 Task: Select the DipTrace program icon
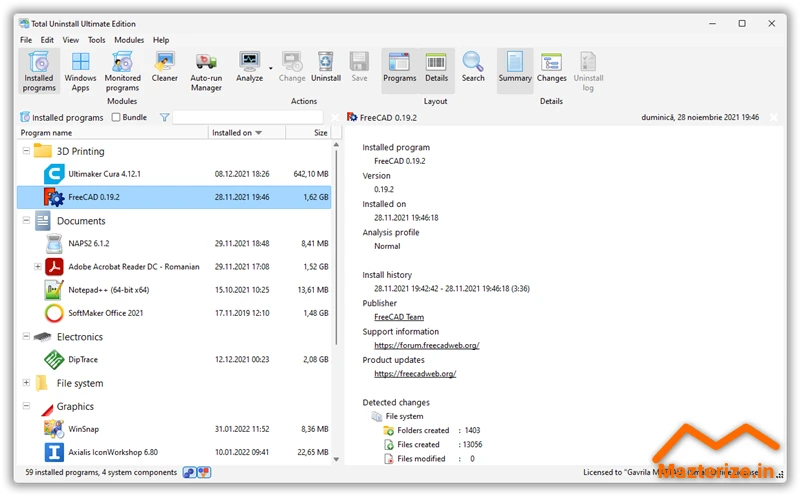[x=54, y=359]
